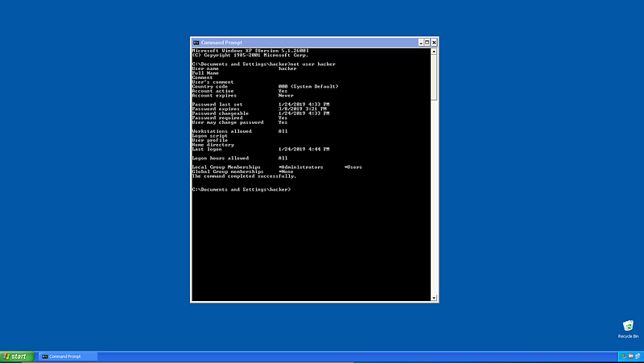Click the scroll up arrow in Command Prompt
Image resolution: width=644 pixels, height=363 pixels.
click(x=434, y=52)
